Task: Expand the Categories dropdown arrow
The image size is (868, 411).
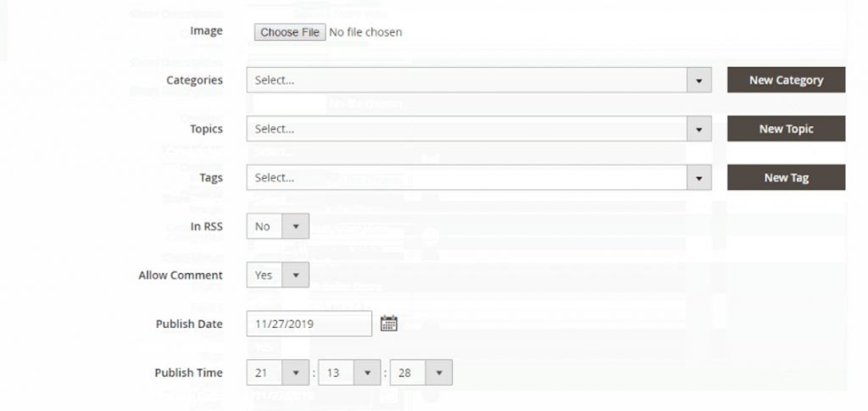Action: click(699, 81)
